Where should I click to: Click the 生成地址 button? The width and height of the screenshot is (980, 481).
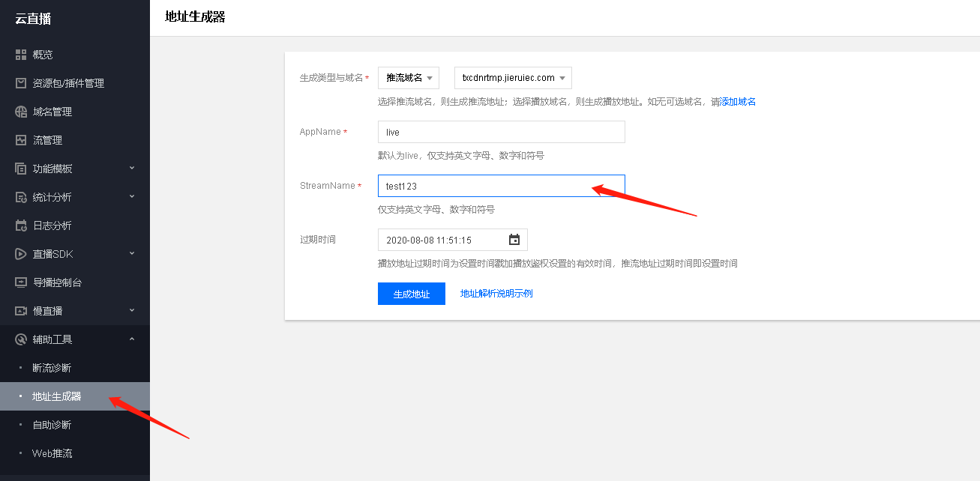[x=412, y=294]
